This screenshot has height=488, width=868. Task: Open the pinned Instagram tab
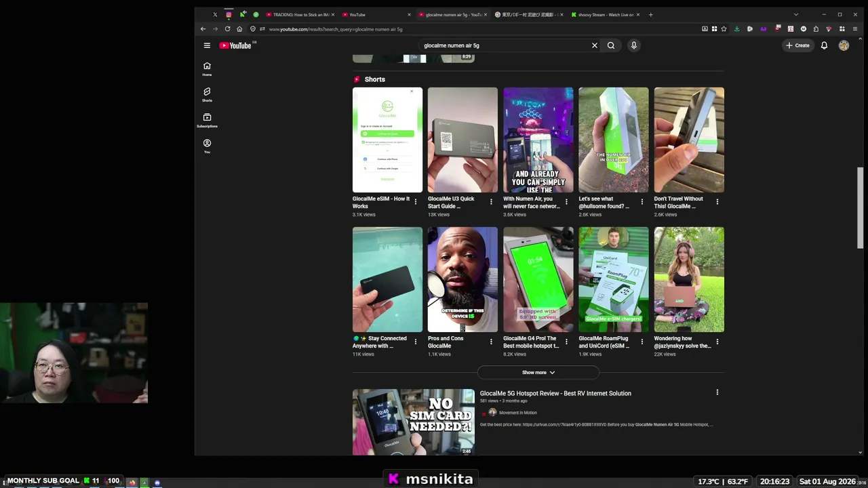(x=229, y=14)
